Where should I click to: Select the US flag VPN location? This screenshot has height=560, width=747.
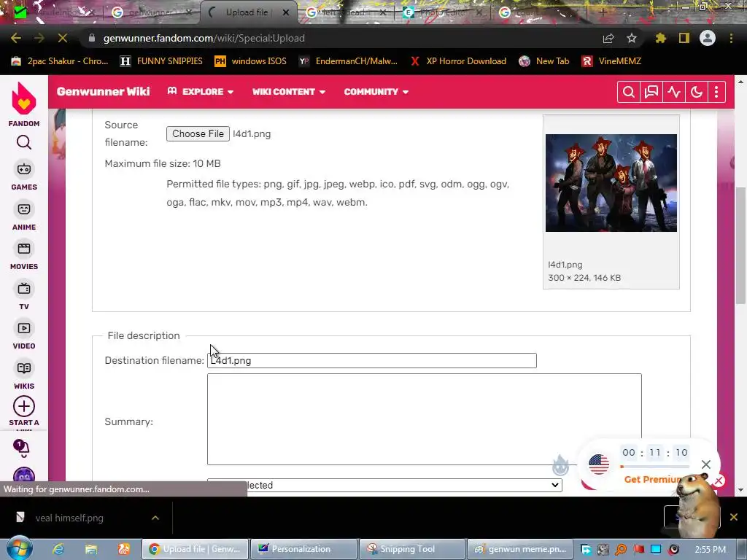coord(598,464)
